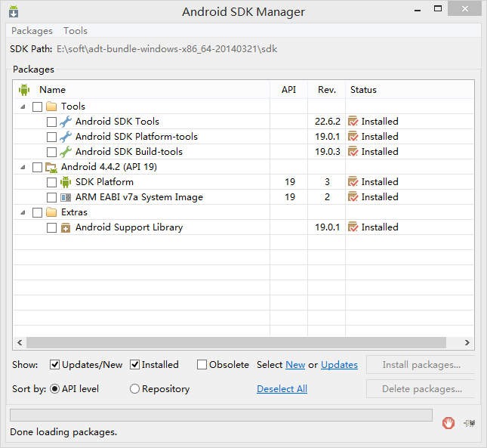Click the Install packages button
The height and width of the screenshot is (448, 487).
point(421,364)
